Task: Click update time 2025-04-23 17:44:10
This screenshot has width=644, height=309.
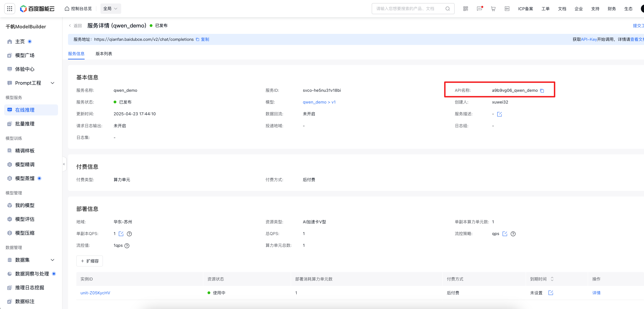Action: pyautogui.click(x=134, y=114)
